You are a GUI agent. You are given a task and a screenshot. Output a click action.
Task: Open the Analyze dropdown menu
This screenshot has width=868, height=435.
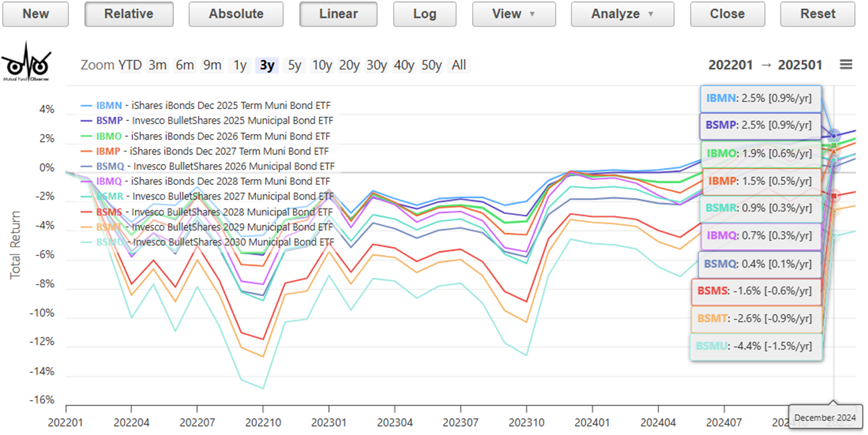tap(622, 14)
